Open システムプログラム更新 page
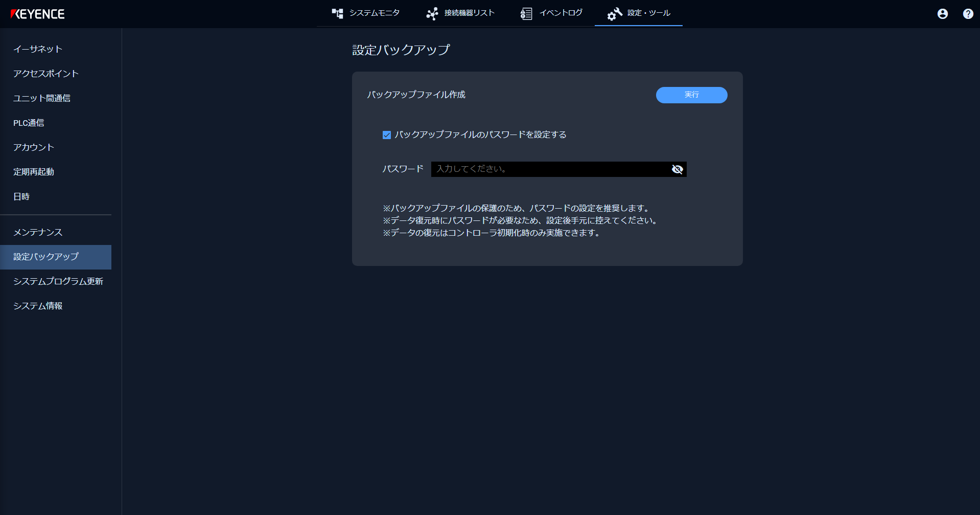The image size is (980, 515). click(58, 281)
